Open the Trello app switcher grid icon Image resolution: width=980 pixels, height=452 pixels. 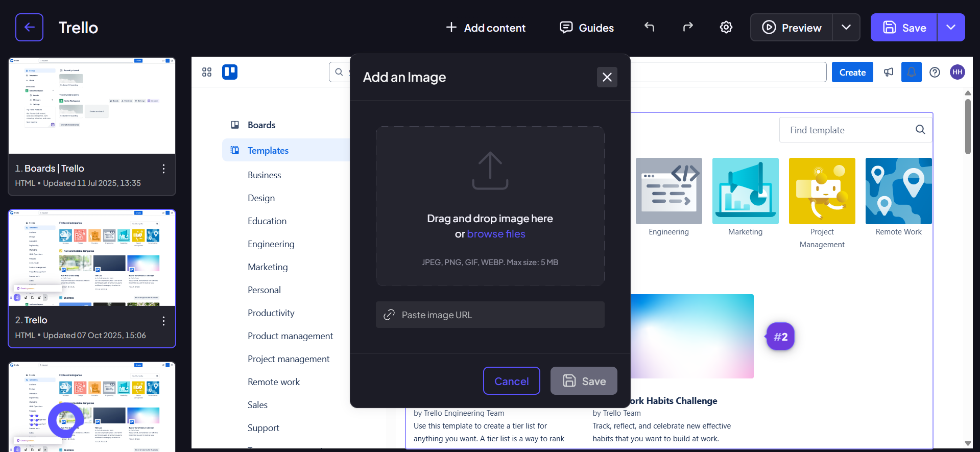(207, 72)
